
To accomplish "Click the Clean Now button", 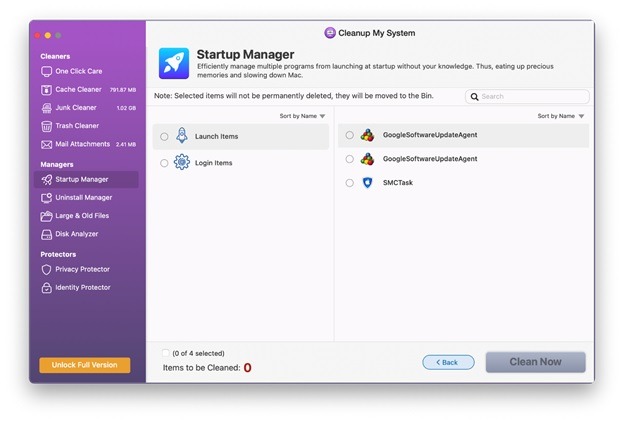I will (x=536, y=362).
